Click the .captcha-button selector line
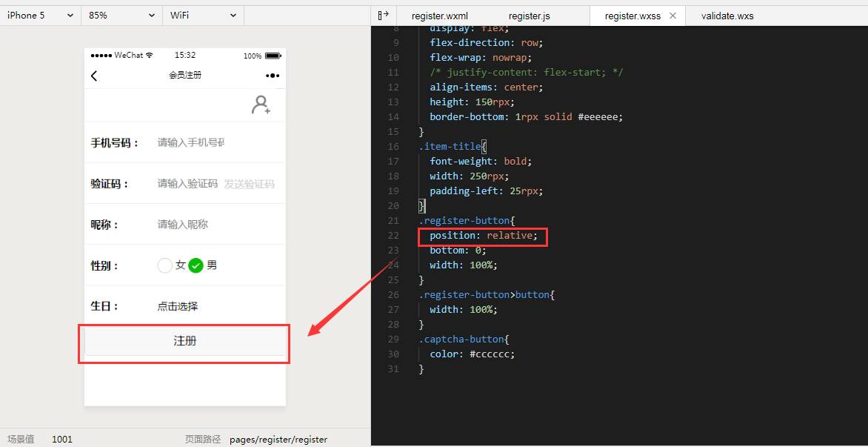The image size is (868, 447). [x=464, y=339]
